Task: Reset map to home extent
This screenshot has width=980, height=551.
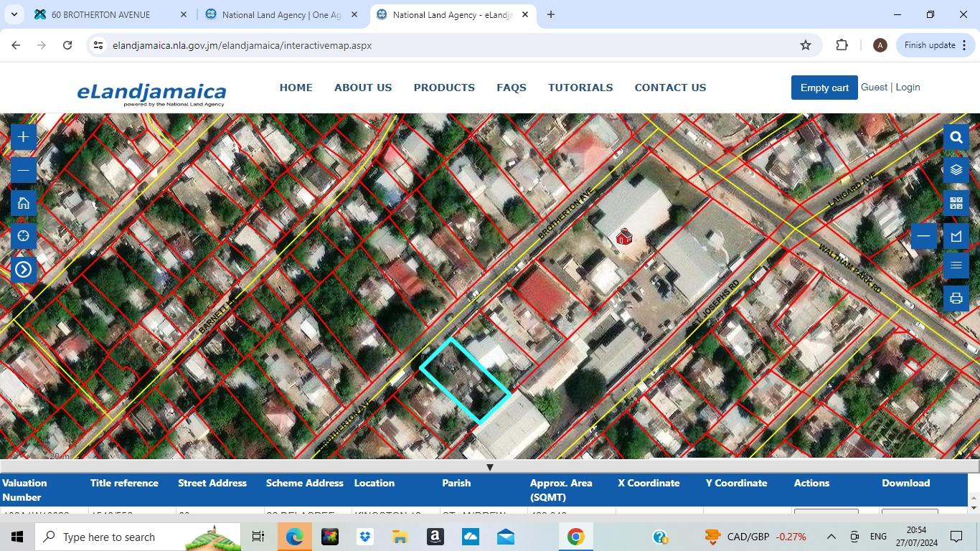Action: click(23, 203)
